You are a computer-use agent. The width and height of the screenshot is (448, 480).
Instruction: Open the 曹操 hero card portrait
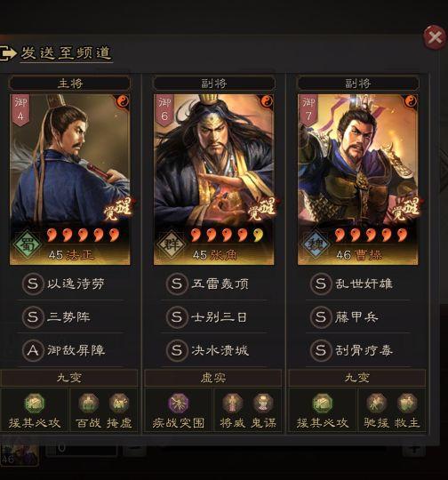tap(358, 179)
